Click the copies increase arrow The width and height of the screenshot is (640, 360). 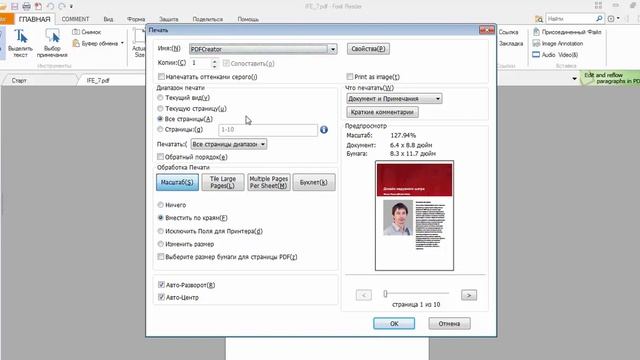(215, 61)
